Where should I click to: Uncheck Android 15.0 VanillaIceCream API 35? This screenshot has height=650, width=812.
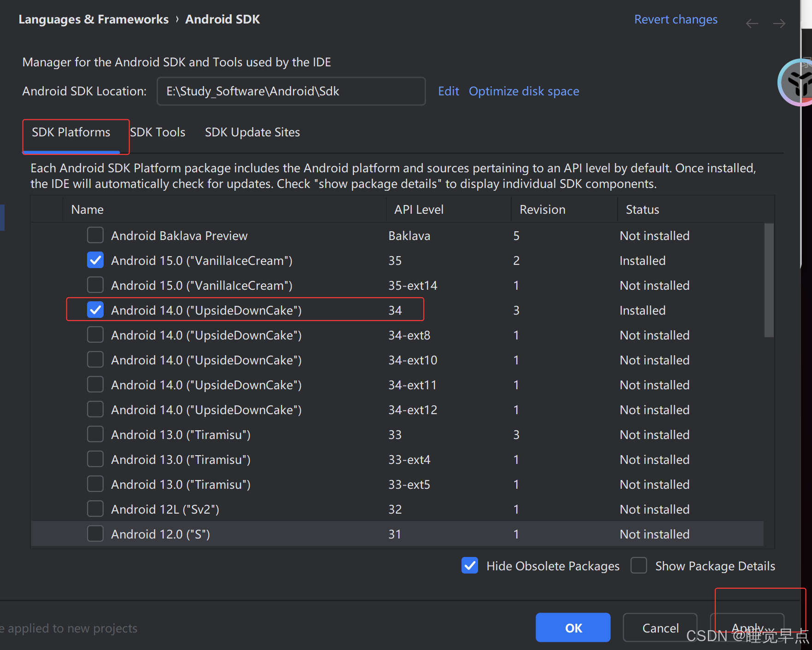click(95, 260)
